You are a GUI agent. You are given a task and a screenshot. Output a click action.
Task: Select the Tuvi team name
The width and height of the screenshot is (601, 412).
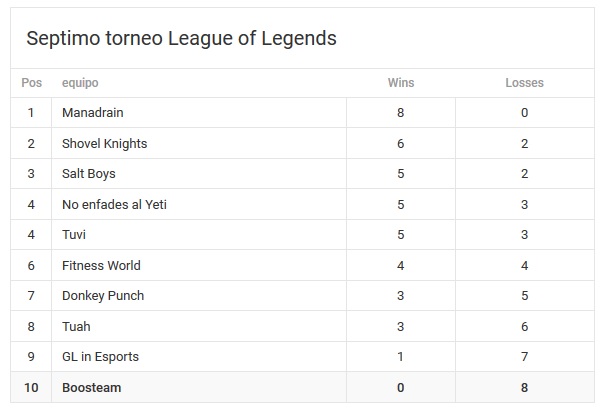click(x=74, y=235)
